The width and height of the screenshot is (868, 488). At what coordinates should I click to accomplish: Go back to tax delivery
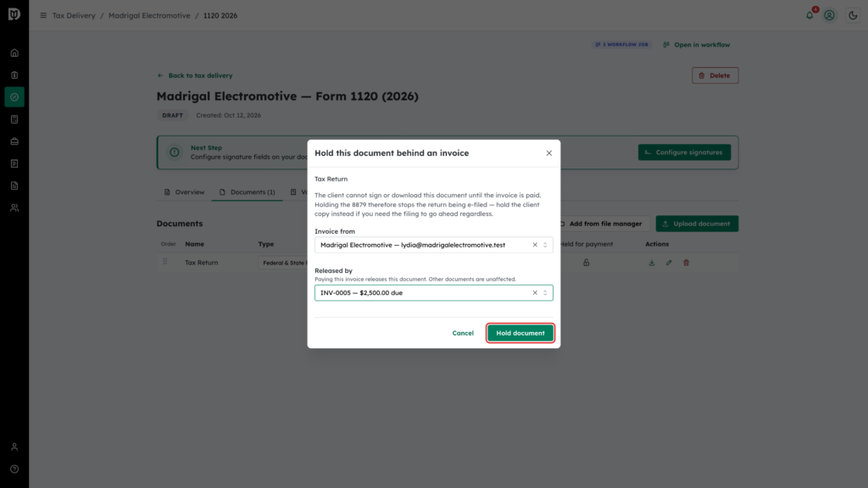click(195, 75)
